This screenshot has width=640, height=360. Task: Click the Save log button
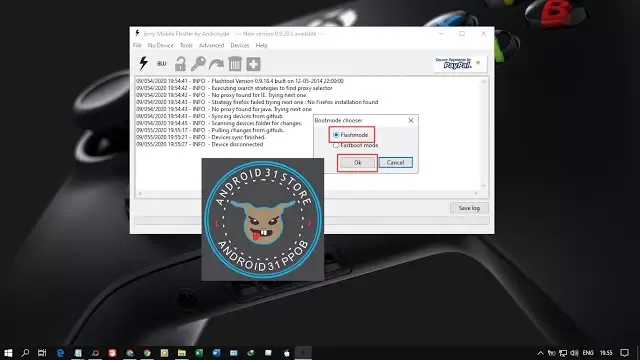click(x=469, y=208)
